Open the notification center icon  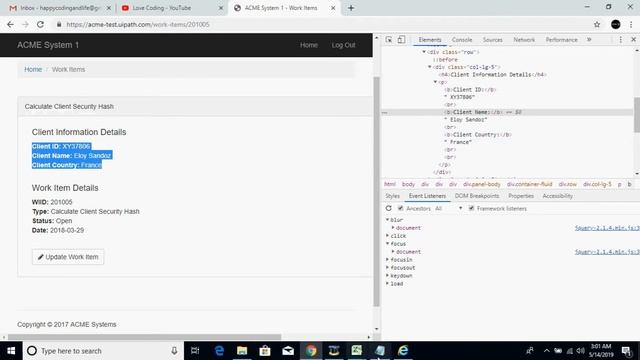[x=627, y=351]
